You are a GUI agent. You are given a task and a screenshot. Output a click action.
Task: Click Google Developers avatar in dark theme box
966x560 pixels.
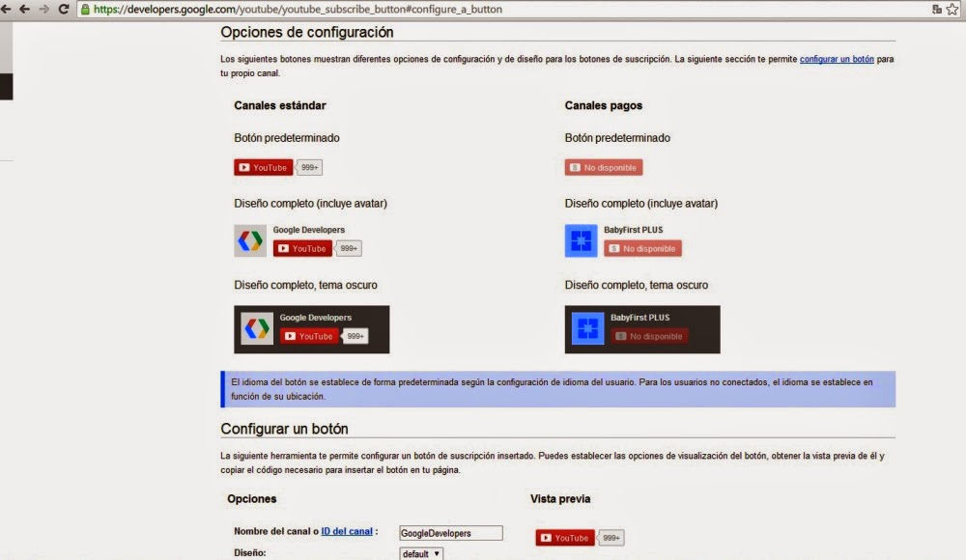[257, 328]
